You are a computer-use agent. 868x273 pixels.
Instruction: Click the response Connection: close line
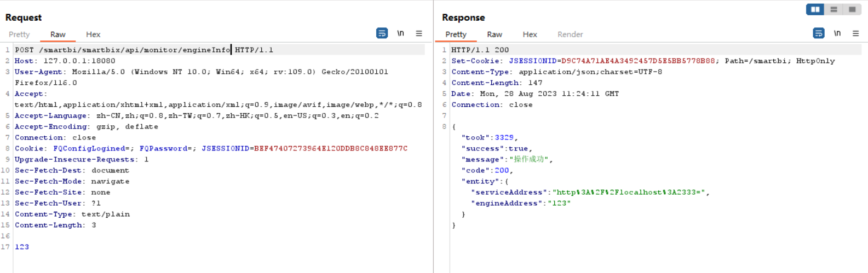coord(492,104)
